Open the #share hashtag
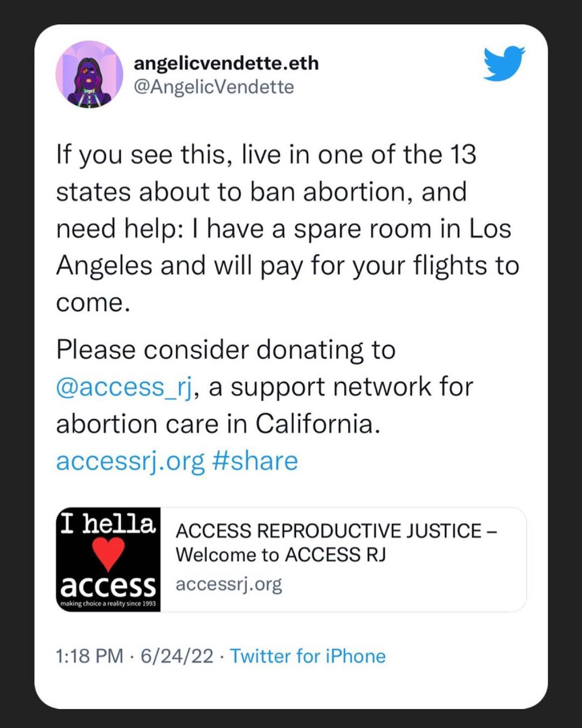 tap(255, 461)
